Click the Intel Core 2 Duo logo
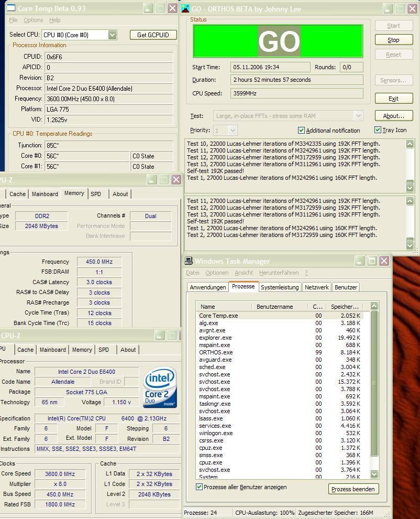This screenshot has height=519, width=420. coord(160,387)
